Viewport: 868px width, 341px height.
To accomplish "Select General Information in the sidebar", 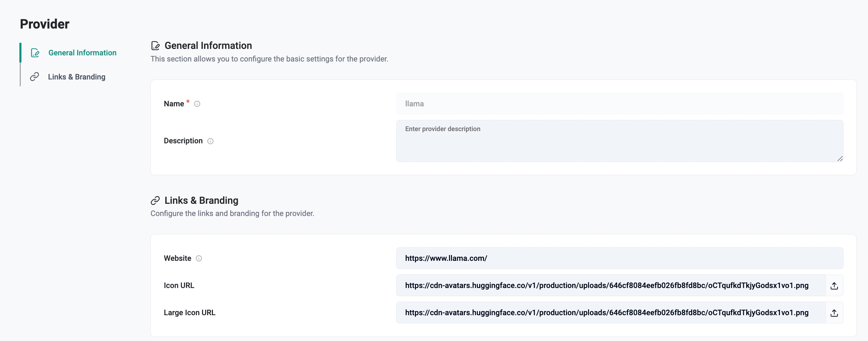I will [82, 53].
